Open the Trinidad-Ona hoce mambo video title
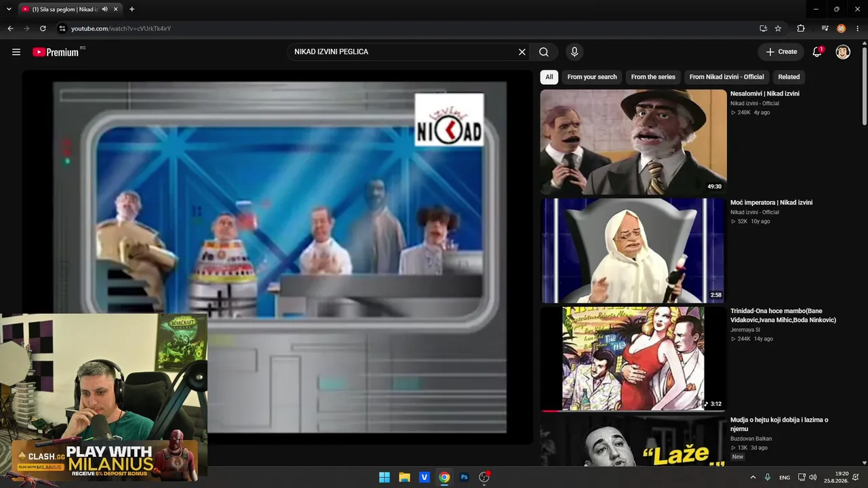Screen dimensions: 868x488 click(783, 315)
